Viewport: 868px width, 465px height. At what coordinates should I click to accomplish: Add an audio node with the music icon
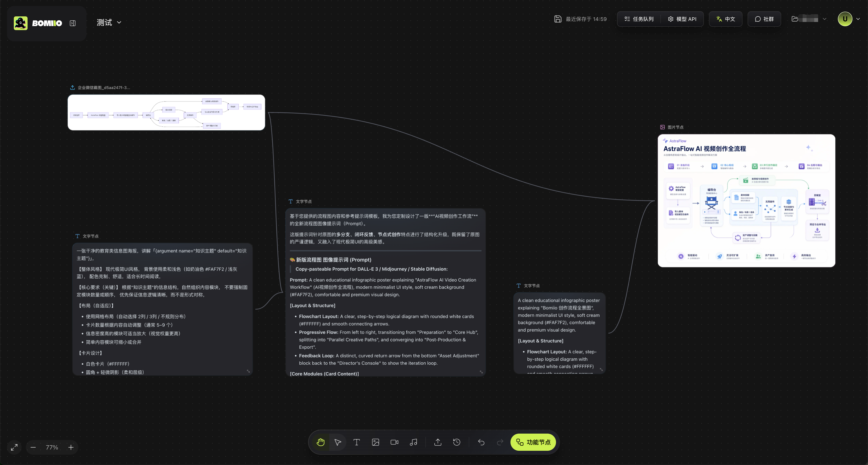coord(413,442)
